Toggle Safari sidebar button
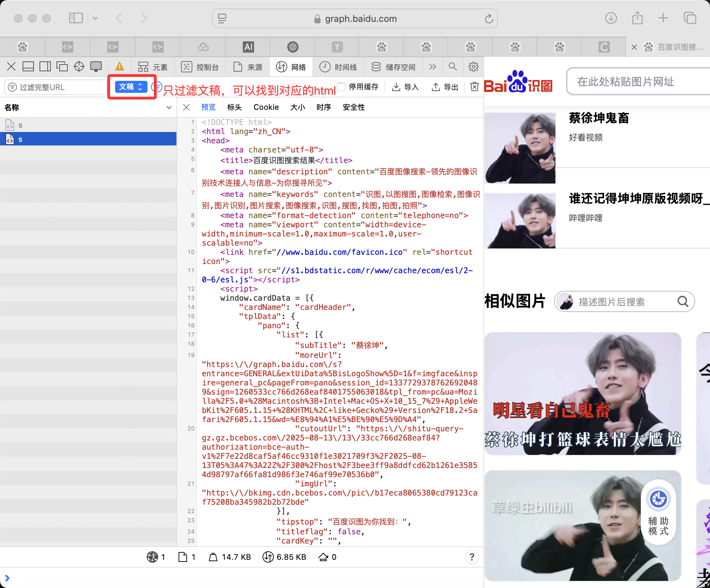 [76, 18]
